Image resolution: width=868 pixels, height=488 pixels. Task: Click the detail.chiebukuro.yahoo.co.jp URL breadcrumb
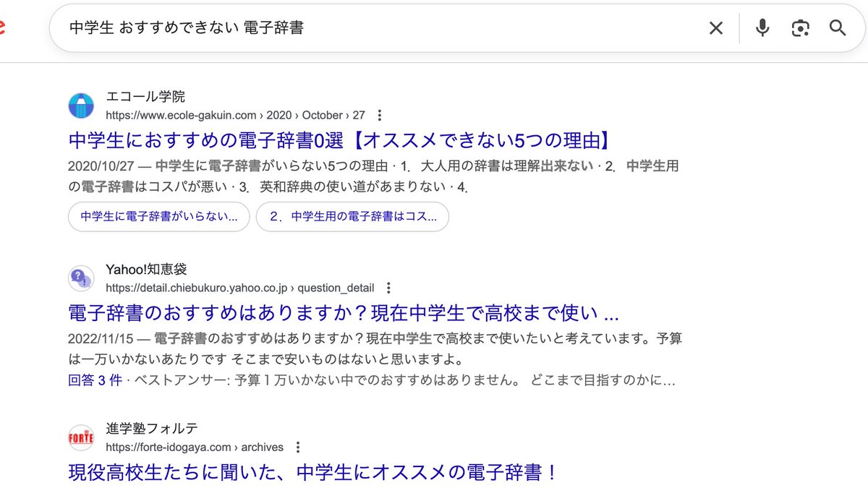pos(239,288)
